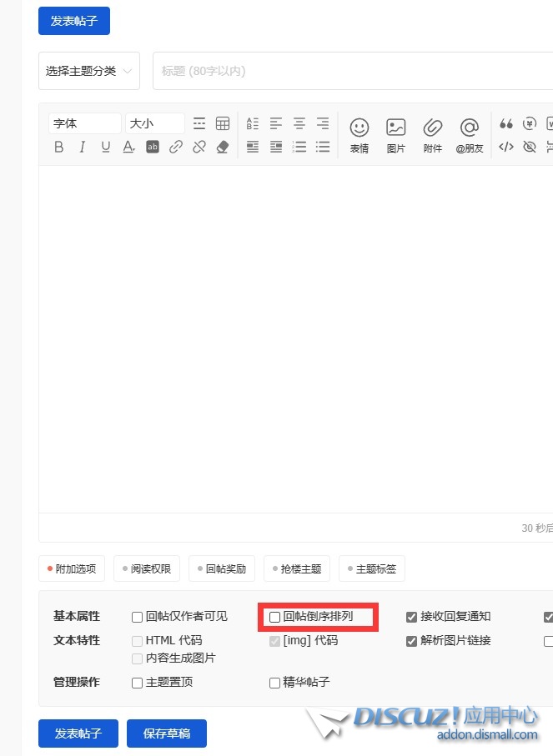Apply right float layout
Screen dimensions: 553x756
276,147
